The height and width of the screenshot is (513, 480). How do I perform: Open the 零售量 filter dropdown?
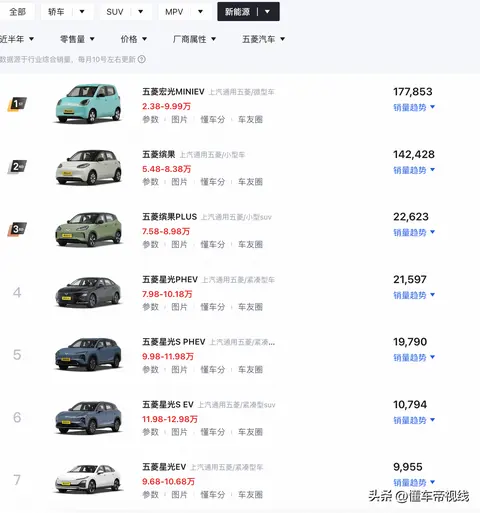[x=77, y=39]
